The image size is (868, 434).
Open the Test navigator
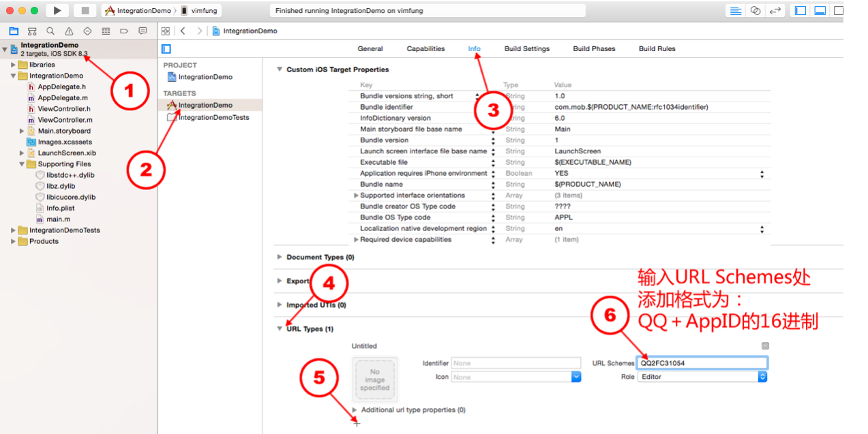(x=87, y=31)
